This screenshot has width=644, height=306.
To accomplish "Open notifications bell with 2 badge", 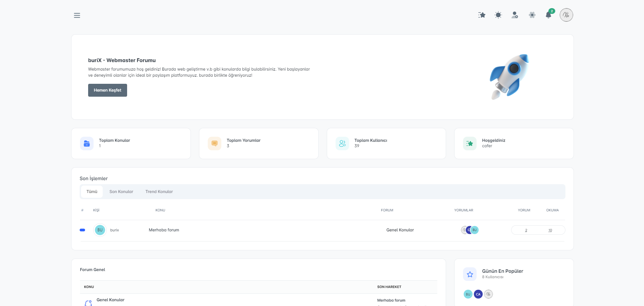I will (x=548, y=15).
